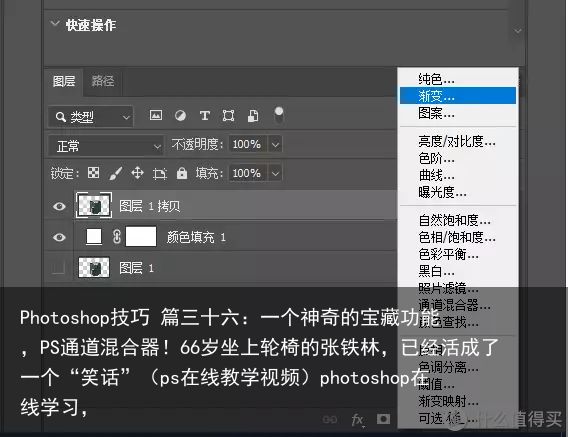Lock image pixels brush icon
568x437 pixels.
point(116,173)
